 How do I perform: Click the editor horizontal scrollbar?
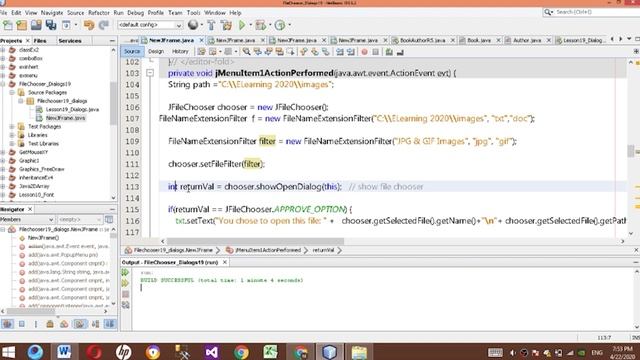(x=256, y=241)
